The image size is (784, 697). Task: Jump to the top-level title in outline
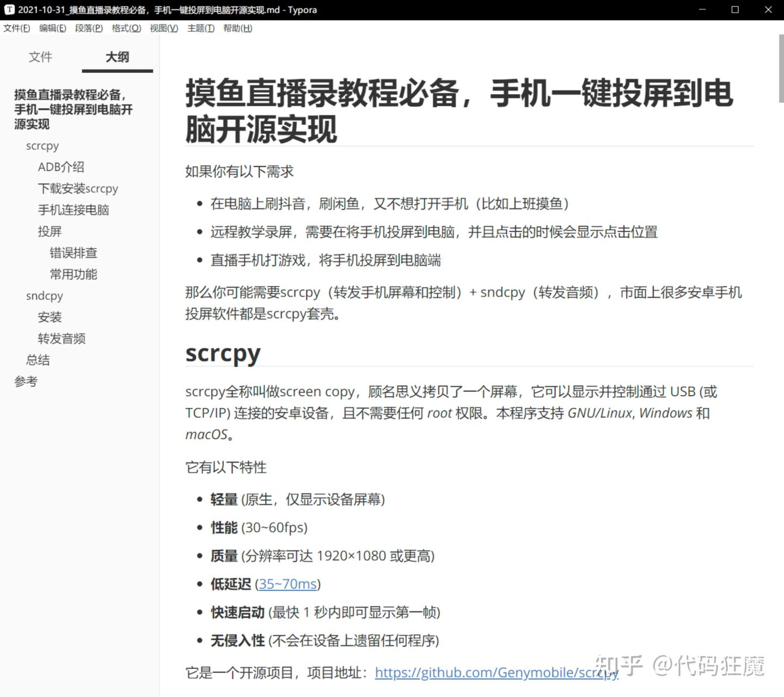point(73,109)
